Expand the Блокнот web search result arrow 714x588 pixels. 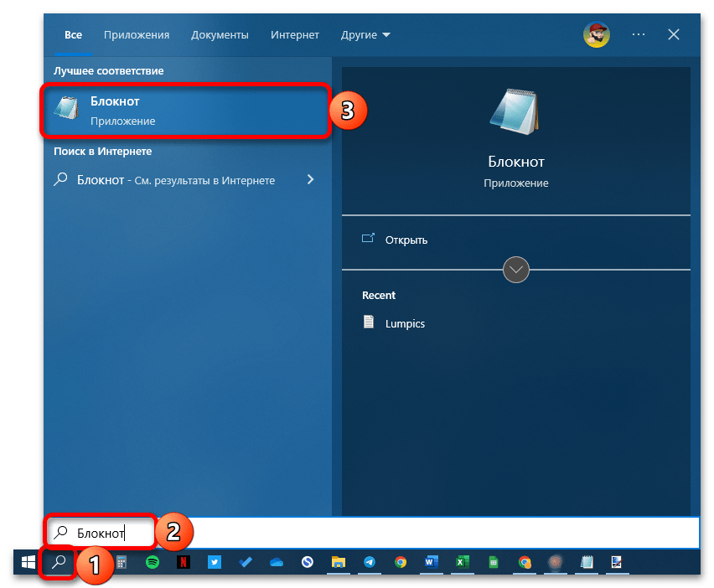[311, 179]
